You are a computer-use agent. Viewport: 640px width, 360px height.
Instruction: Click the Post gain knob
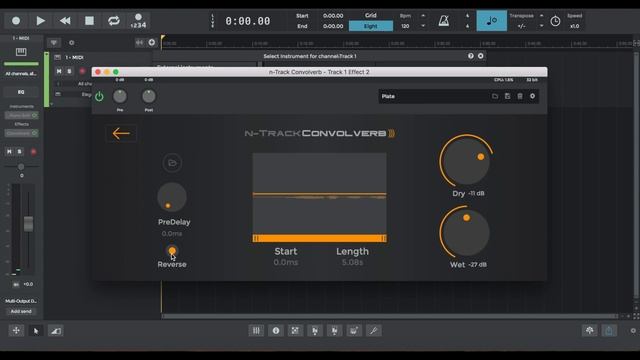pos(149,96)
